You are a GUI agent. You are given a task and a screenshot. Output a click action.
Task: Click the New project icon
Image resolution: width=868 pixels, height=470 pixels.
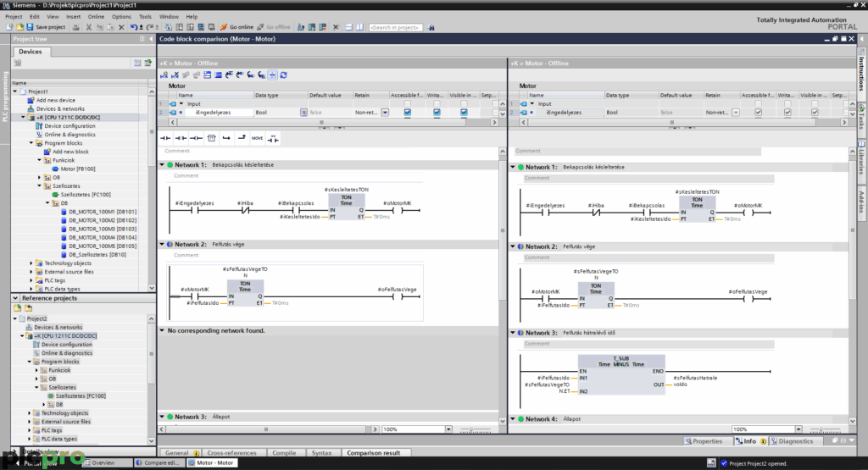pyautogui.click(x=9, y=27)
